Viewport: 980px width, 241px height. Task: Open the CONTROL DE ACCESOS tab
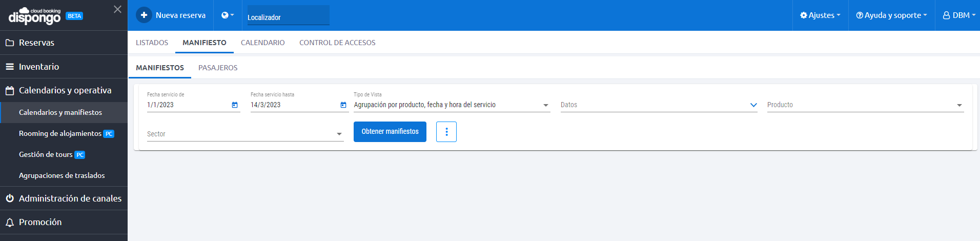pyautogui.click(x=337, y=43)
